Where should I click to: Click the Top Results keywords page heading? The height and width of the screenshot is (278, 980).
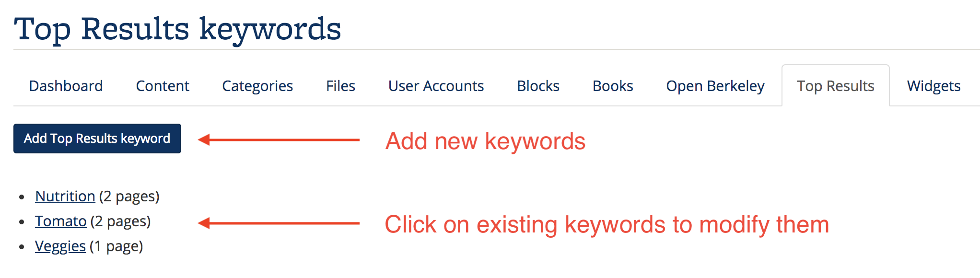point(177,29)
